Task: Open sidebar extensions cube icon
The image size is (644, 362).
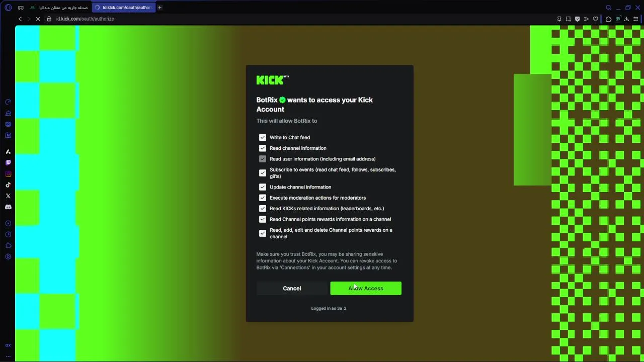Action: 8,246
